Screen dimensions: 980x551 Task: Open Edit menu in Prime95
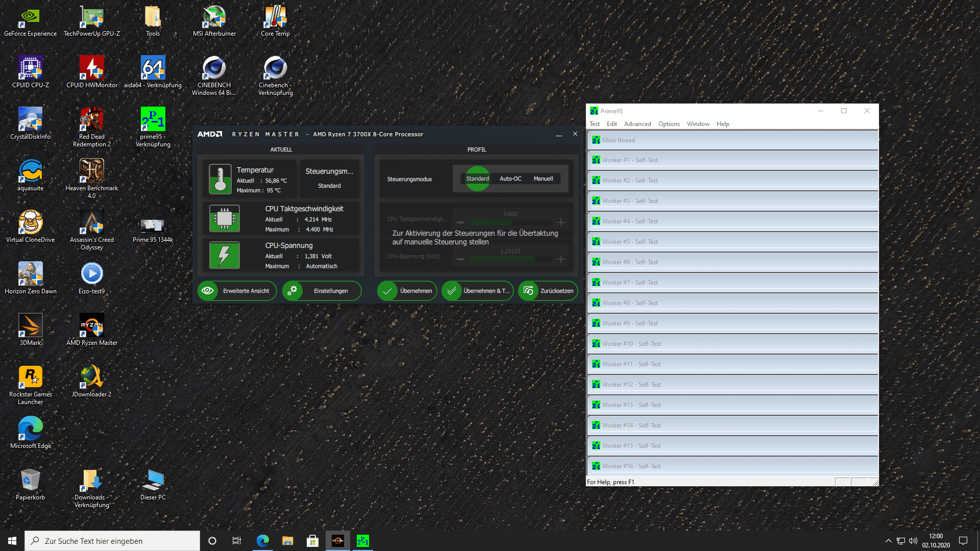[x=612, y=124]
